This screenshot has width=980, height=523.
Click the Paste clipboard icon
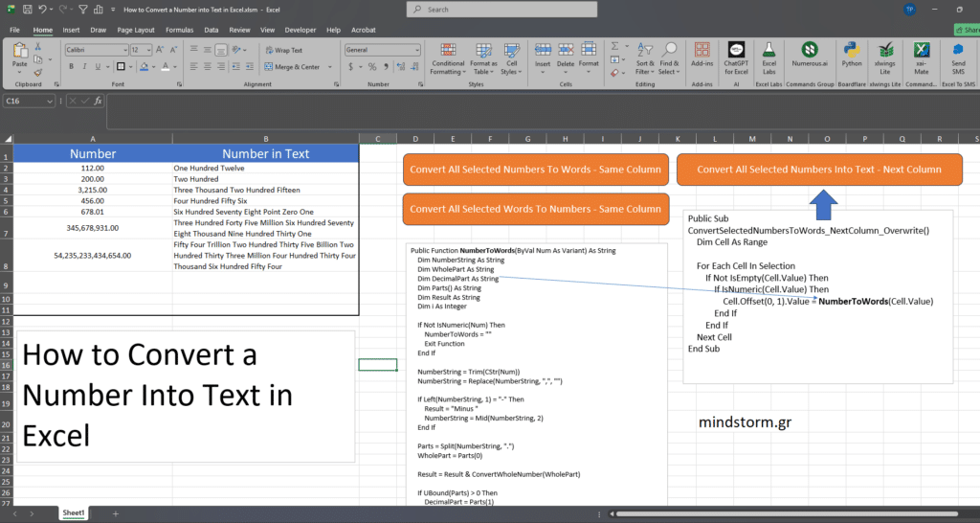(x=20, y=52)
